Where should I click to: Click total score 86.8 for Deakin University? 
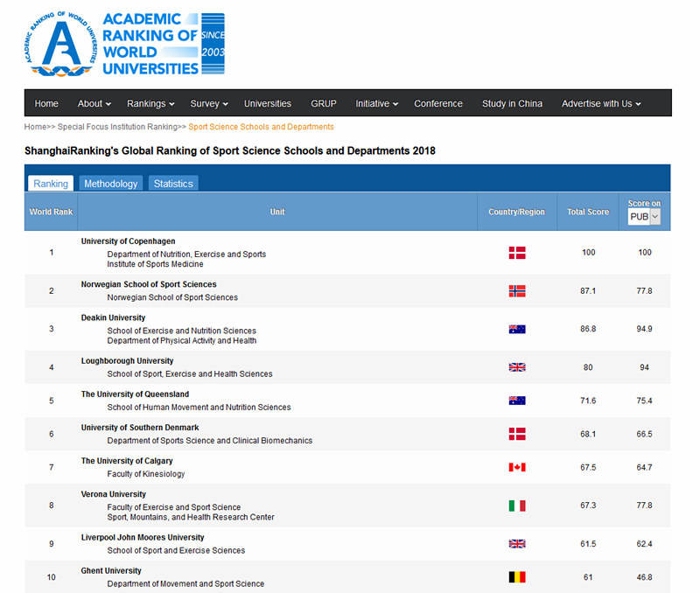(x=588, y=329)
